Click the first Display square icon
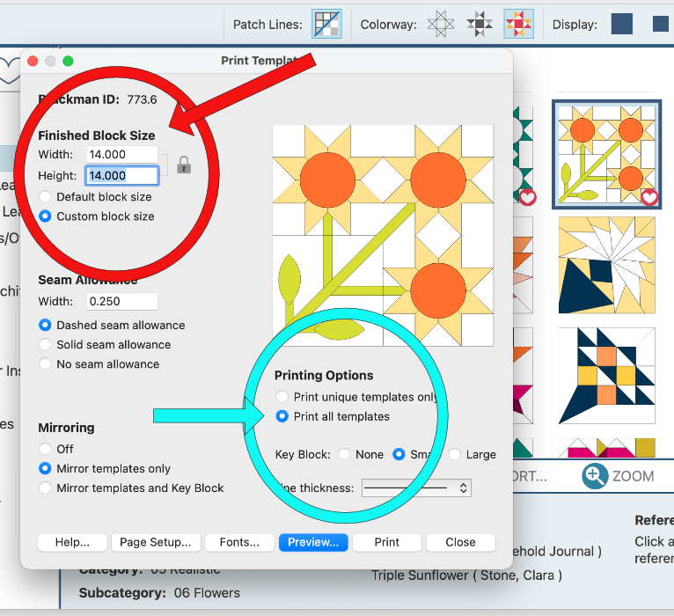Image resolution: width=674 pixels, height=616 pixels. click(622, 25)
